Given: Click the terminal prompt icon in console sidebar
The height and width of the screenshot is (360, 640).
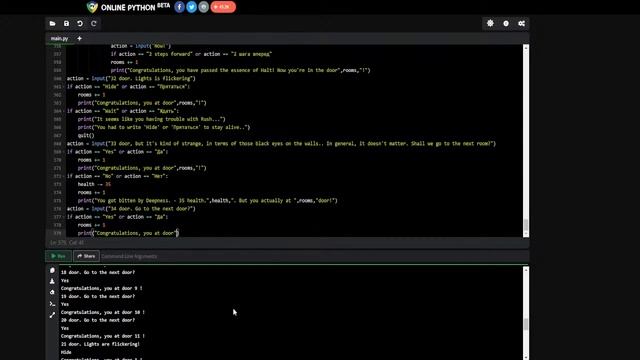Looking at the screenshot, I should [52, 304].
